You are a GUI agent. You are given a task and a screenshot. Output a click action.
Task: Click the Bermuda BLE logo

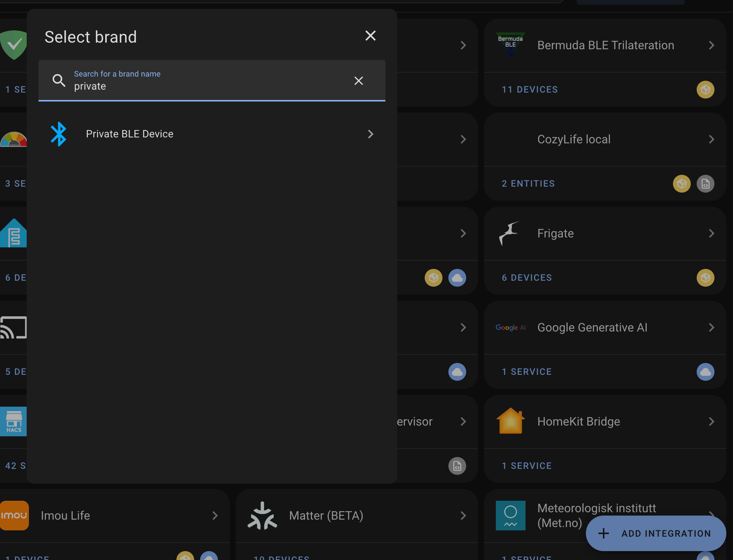(510, 44)
